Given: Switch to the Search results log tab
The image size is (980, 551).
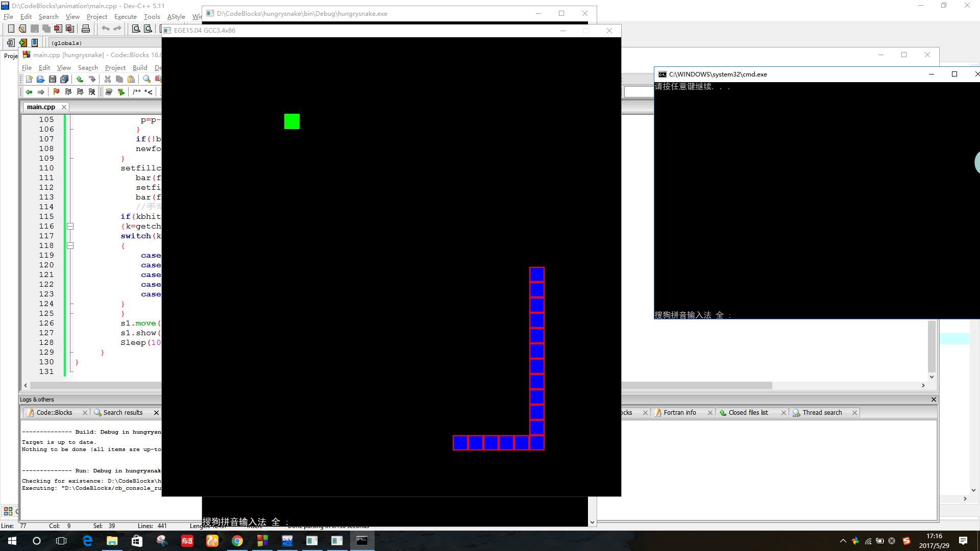Looking at the screenshot, I should [x=122, y=412].
